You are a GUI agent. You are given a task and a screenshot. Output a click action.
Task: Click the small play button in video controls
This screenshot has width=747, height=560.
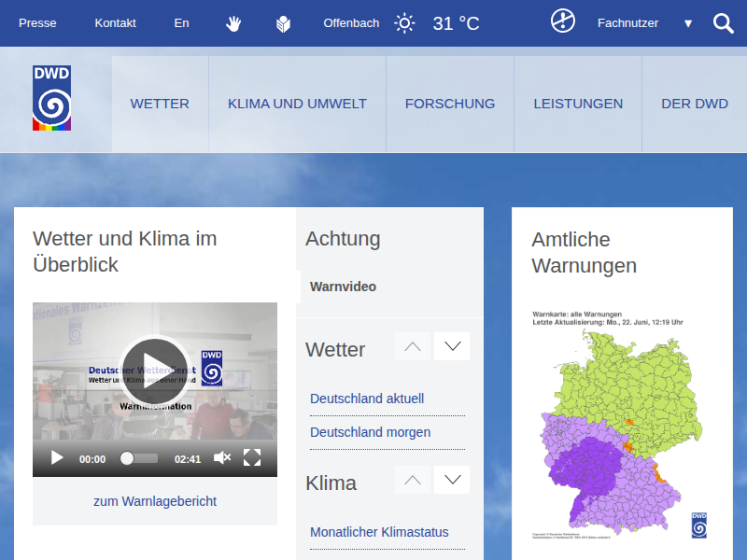pos(57,458)
